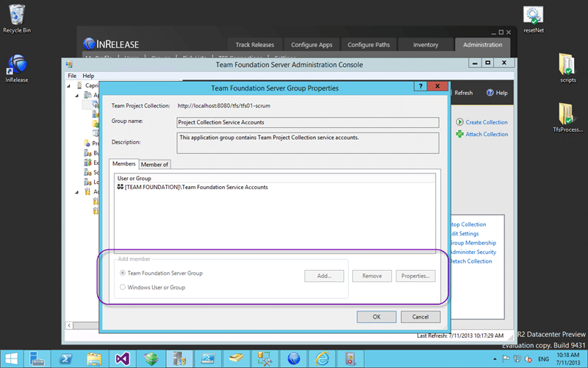This screenshot has height=368, width=588.
Task: Click the Create Collection link
Action: tap(487, 122)
